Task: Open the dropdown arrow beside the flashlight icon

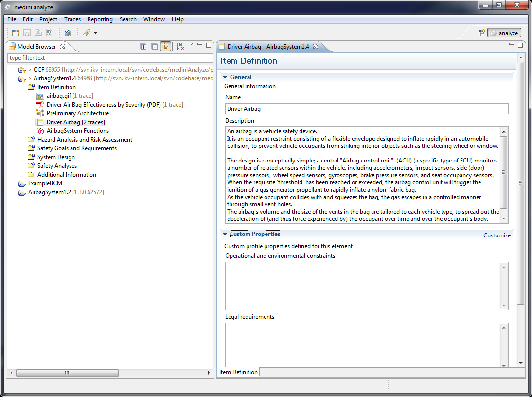Action: click(96, 33)
